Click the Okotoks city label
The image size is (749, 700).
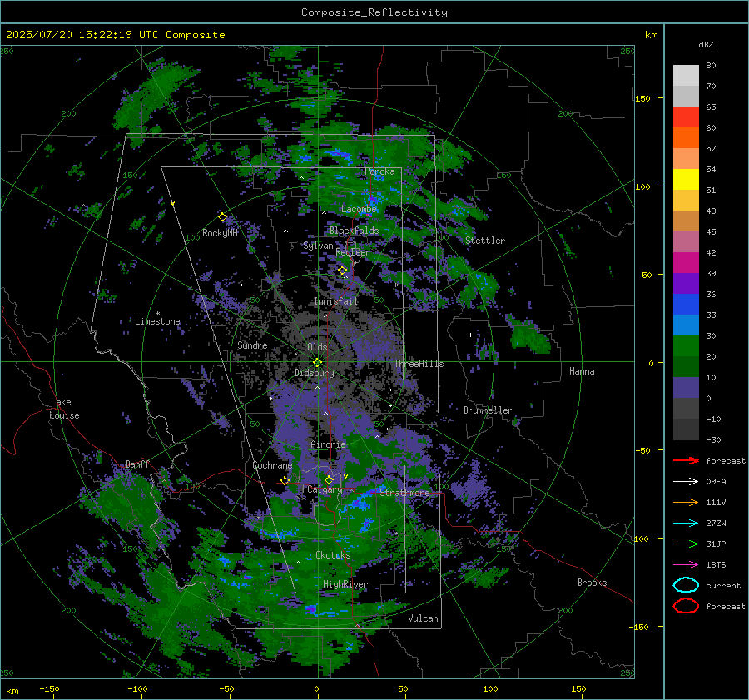[333, 555]
